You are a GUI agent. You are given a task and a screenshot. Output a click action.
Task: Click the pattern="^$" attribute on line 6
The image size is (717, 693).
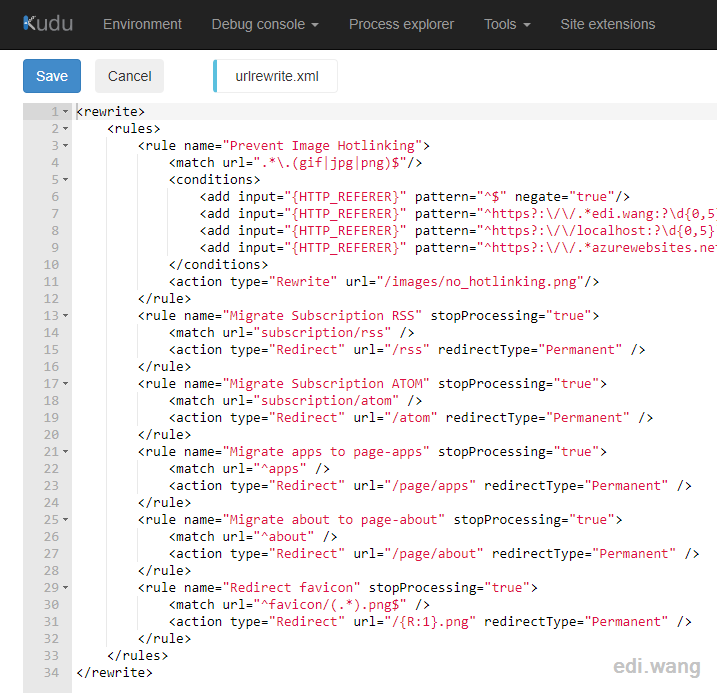point(460,197)
